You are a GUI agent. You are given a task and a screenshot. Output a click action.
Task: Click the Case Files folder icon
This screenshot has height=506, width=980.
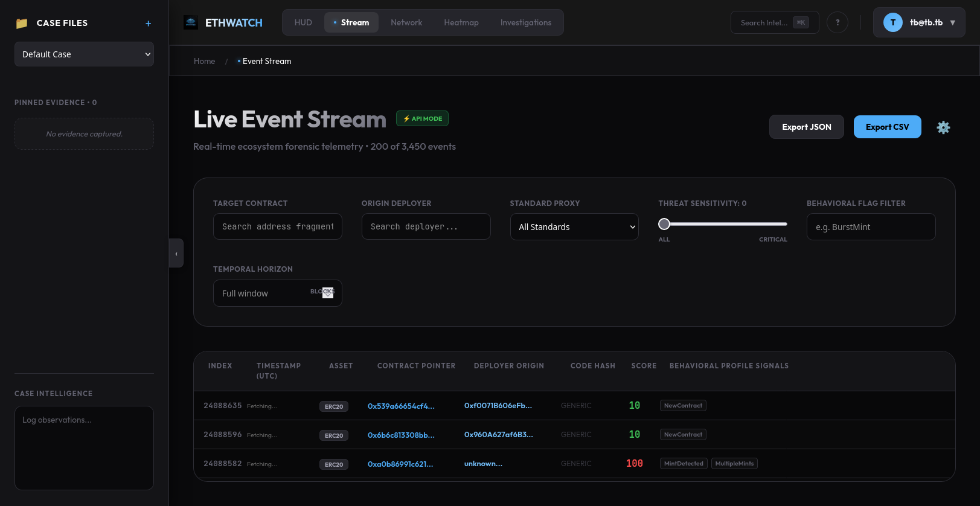[22, 24]
